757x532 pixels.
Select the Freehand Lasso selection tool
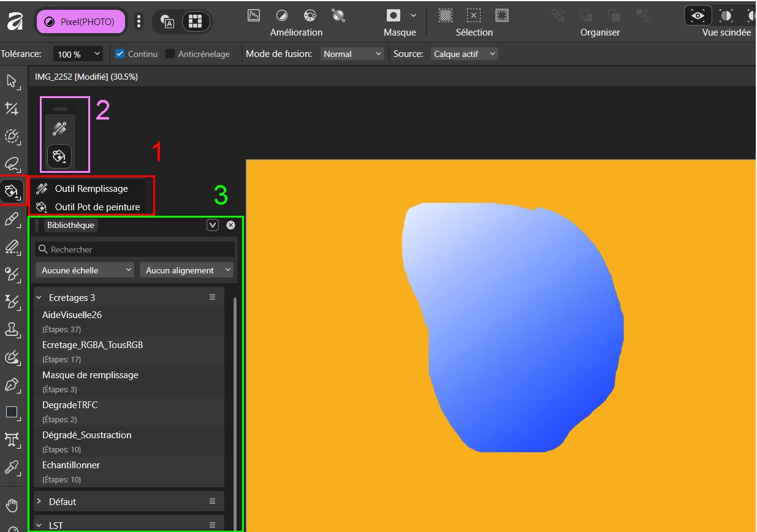[x=12, y=164]
